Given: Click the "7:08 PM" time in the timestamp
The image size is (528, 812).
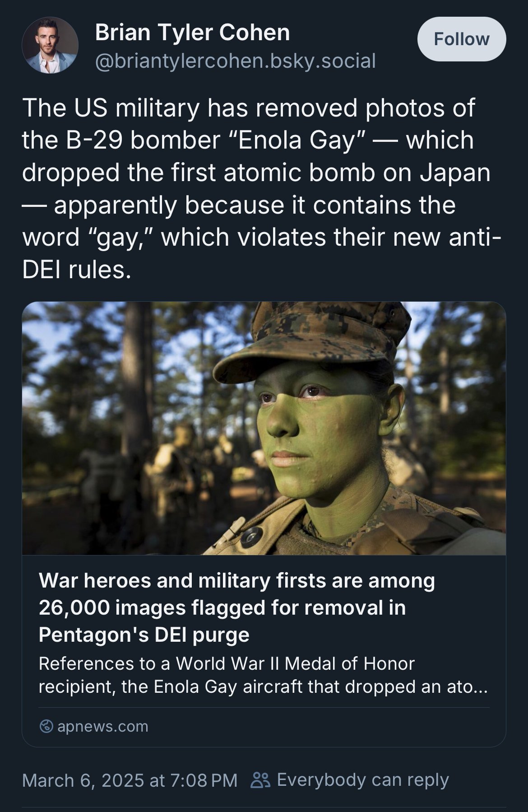Looking at the screenshot, I should tap(204, 780).
